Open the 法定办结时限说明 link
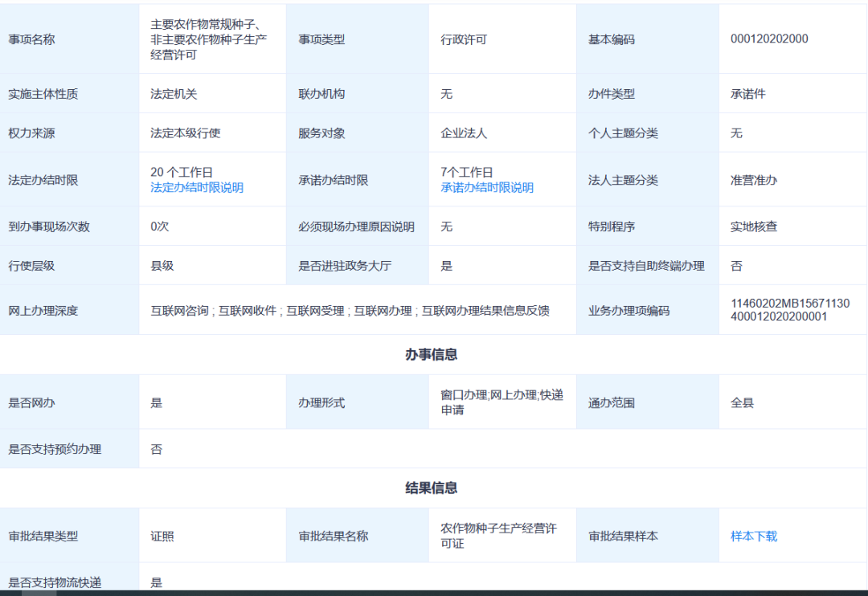Image resolution: width=868 pixels, height=596 pixels. (x=197, y=188)
